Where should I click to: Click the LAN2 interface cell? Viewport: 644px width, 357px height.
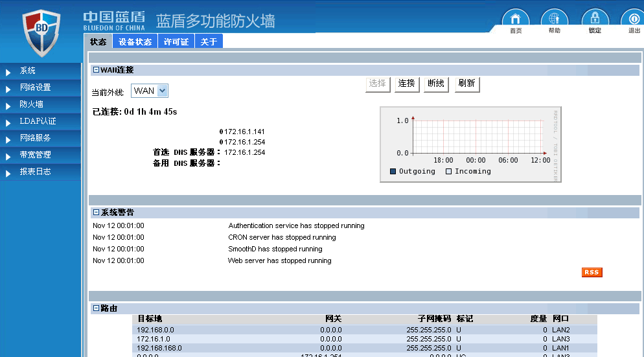[561, 330]
